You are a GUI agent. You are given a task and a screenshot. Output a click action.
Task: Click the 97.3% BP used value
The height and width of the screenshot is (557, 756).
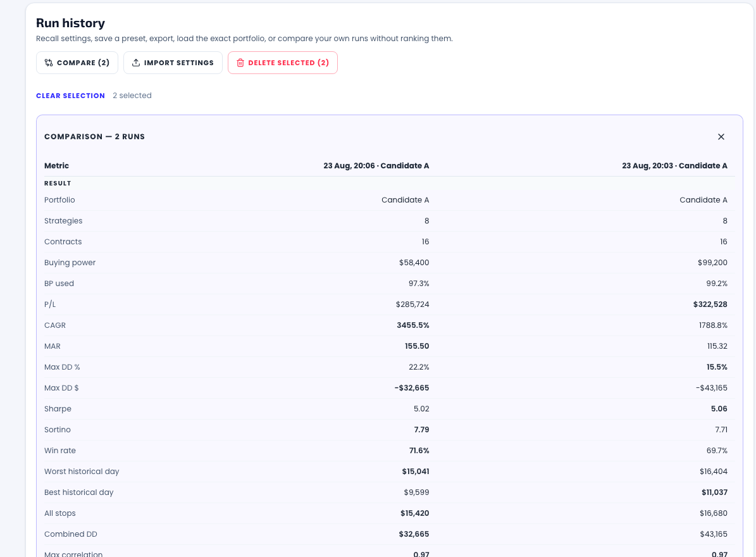(x=419, y=284)
